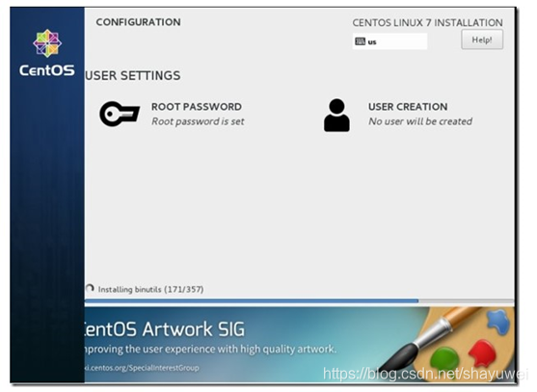Click the 'Installing binutils (171/357)' status text
This screenshot has height=392, width=537.
pyautogui.click(x=150, y=289)
